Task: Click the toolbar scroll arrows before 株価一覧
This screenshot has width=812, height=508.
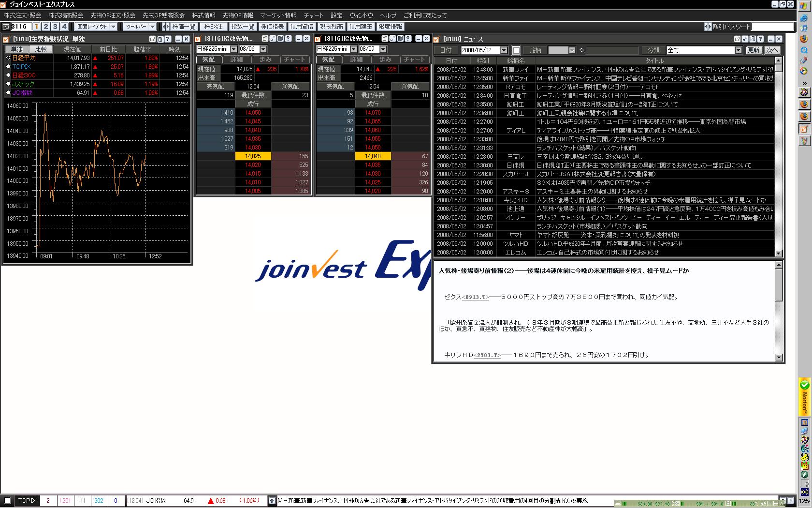Action: [165, 27]
